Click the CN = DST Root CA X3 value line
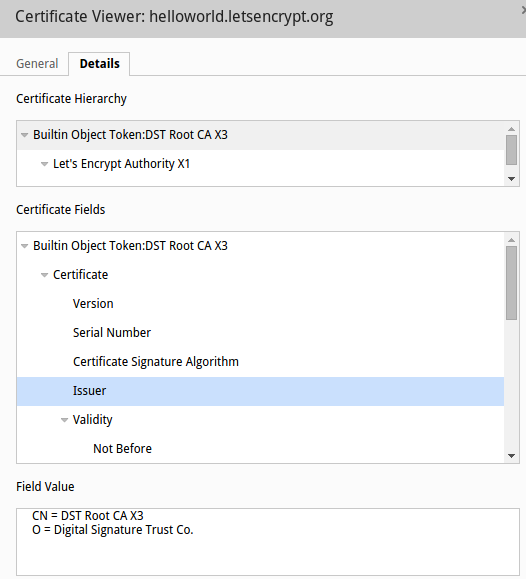Viewport: 526px width, 579px height. click(x=88, y=515)
